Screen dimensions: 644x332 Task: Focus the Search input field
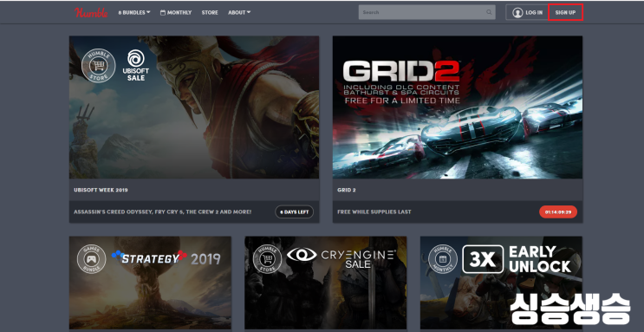pyautogui.click(x=426, y=12)
